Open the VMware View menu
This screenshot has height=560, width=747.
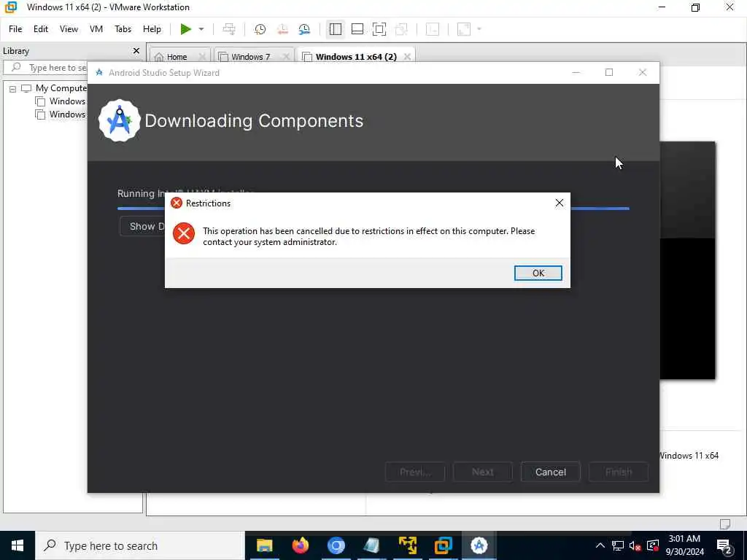pyautogui.click(x=69, y=29)
